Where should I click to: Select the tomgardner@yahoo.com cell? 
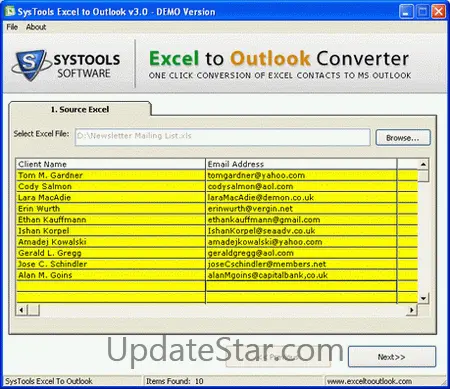pos(301,175)
